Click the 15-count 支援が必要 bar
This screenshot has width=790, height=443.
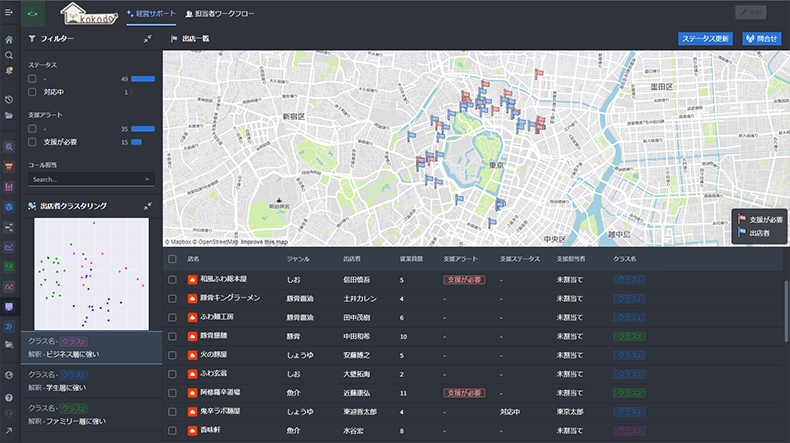click(x=137, y=142)
